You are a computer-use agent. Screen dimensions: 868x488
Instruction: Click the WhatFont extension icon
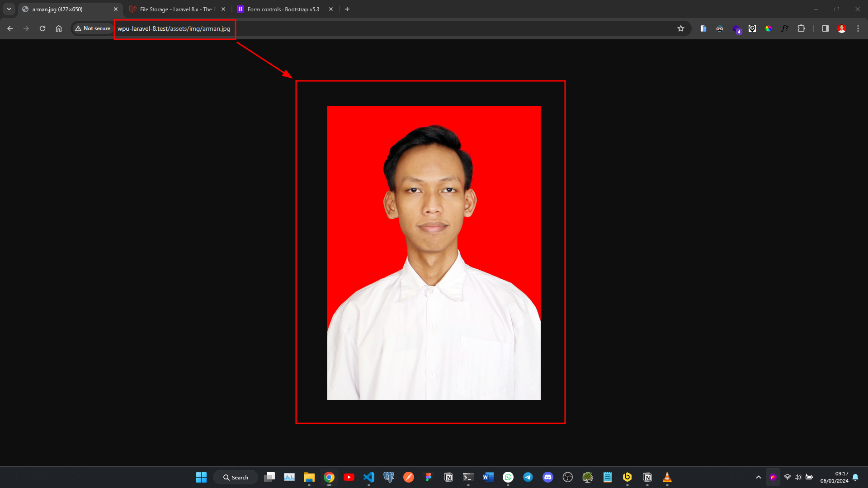pyautogui.click(x=785, y=28)
